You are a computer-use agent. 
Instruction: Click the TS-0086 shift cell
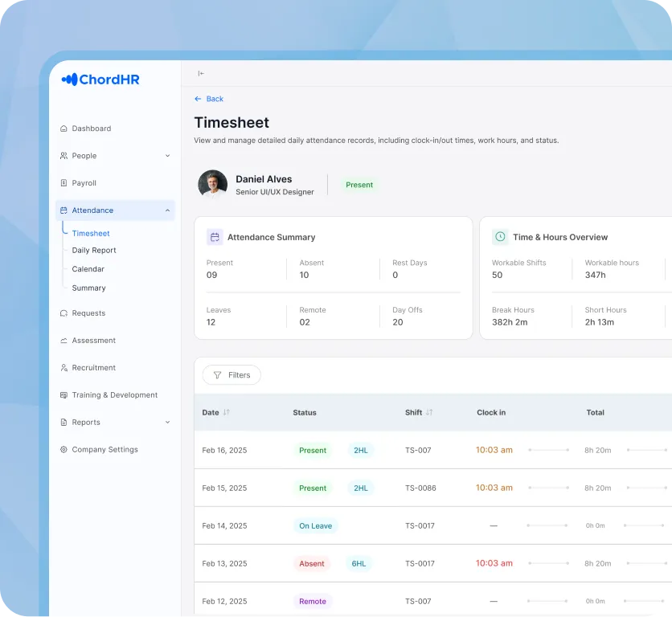tap(420, 488)
